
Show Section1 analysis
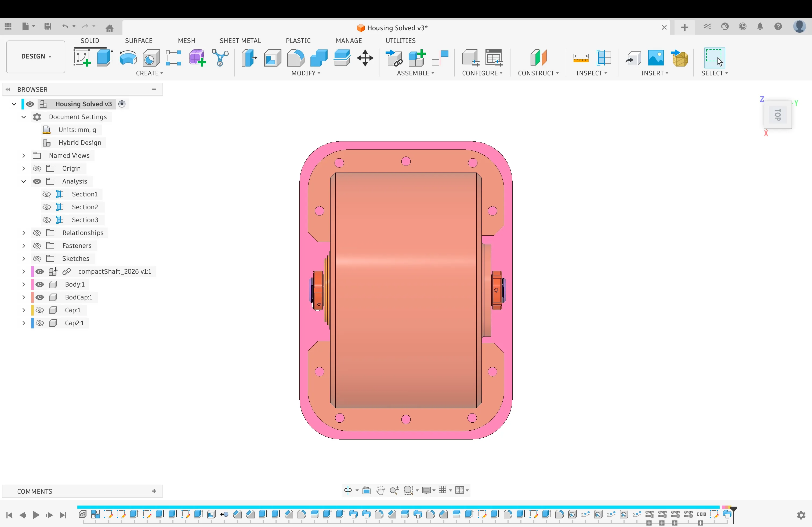(47, 194)
